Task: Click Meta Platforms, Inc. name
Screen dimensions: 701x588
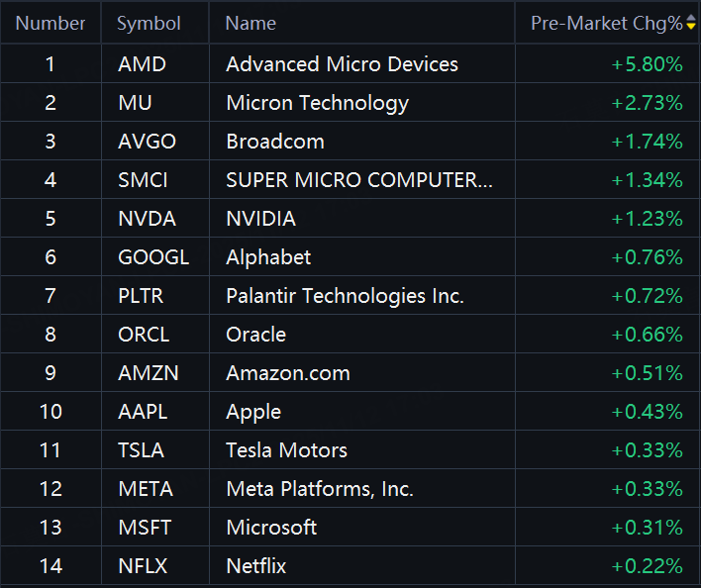Action: click(320, 489)
